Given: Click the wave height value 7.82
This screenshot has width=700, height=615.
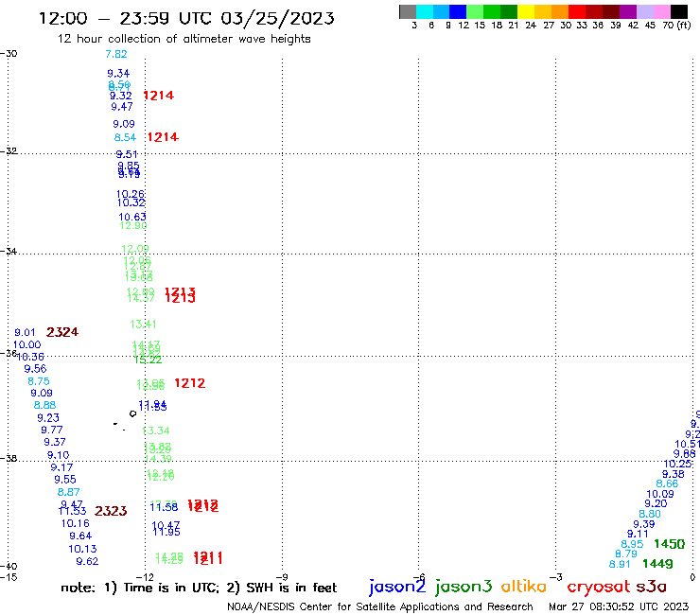Looking at the screenshot, I should [116, 54].
